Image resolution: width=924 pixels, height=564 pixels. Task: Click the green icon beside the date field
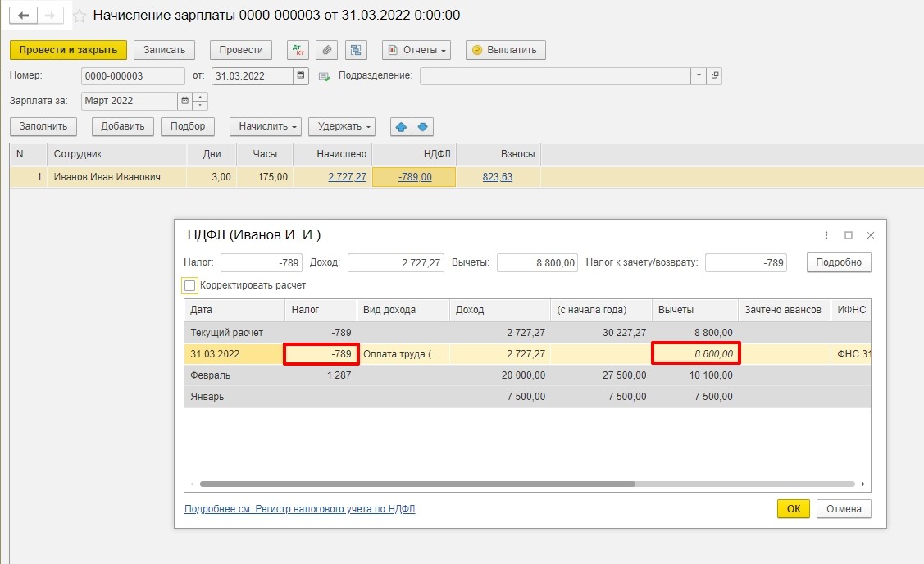pos(324,76)
